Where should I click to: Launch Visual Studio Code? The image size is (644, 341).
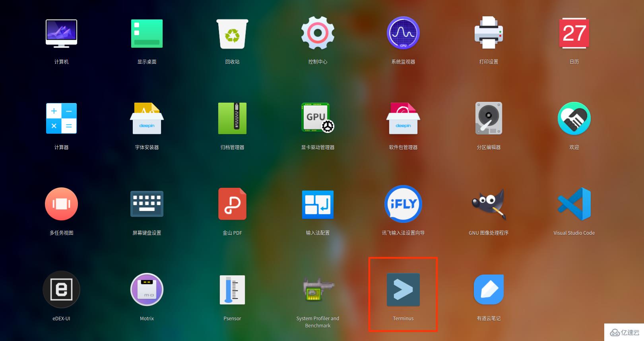(x=574, y=204)
